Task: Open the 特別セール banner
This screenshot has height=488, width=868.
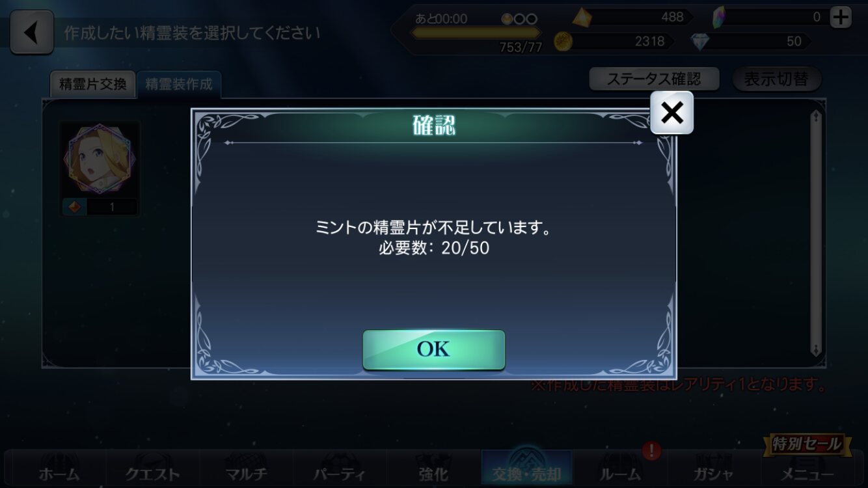Action: coord(807,444)
